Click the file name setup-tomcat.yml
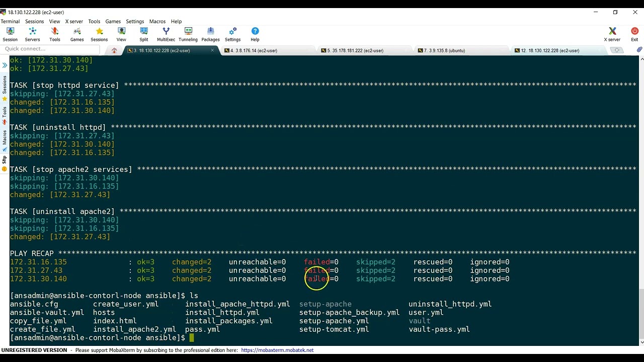This screenshot has height=362, width=644. pyautogui.click(x=334, y=329)
